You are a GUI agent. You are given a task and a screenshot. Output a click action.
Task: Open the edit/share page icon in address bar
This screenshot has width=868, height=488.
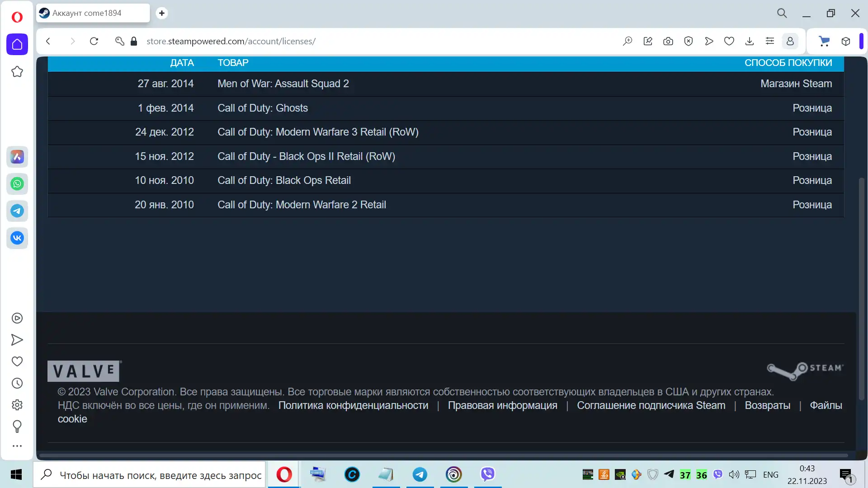point(648,41)
